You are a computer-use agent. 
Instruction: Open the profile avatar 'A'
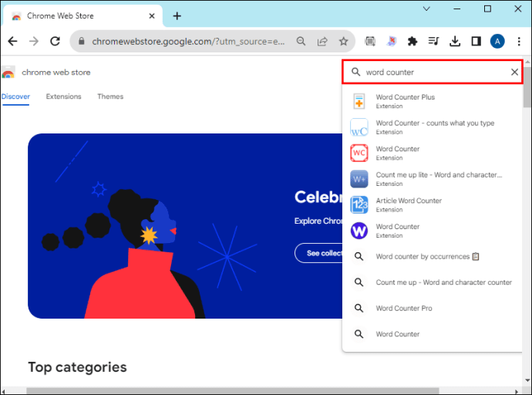click(x=497, y=42)
